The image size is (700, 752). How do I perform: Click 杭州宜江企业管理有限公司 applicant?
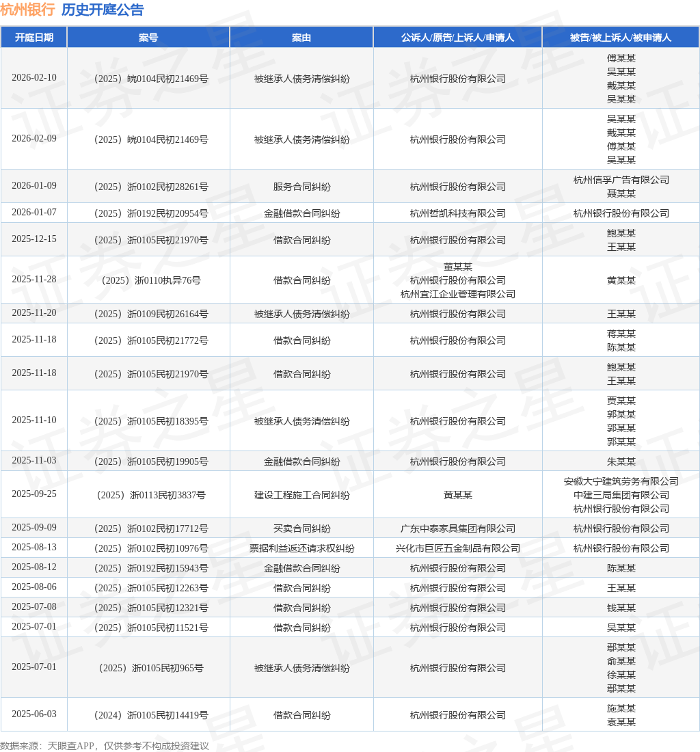point(458,294)
